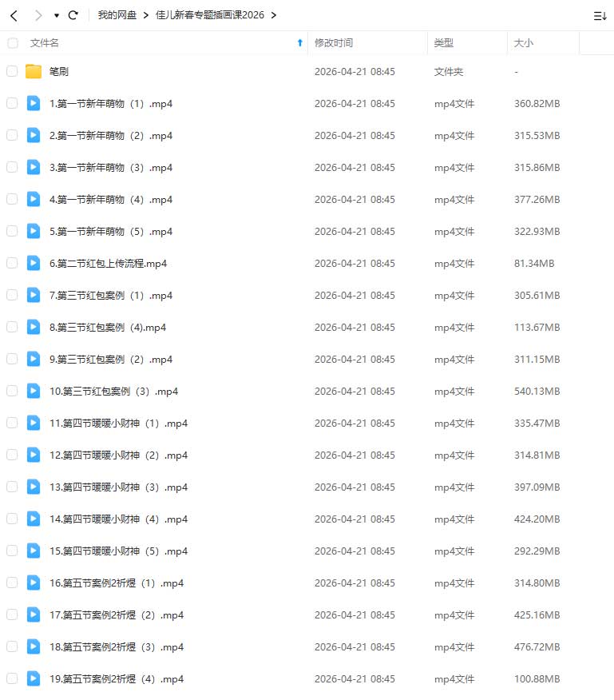Image resolution: width=614 pixels, height=700 pixels.
Task: Sort by 修改时间 column header
Action: [x=334, y=43]
